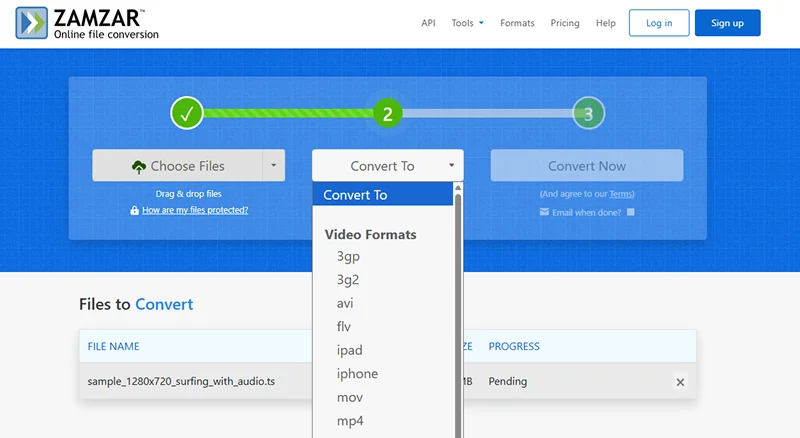Click the FILE NAME column header

tap(113, 347)
